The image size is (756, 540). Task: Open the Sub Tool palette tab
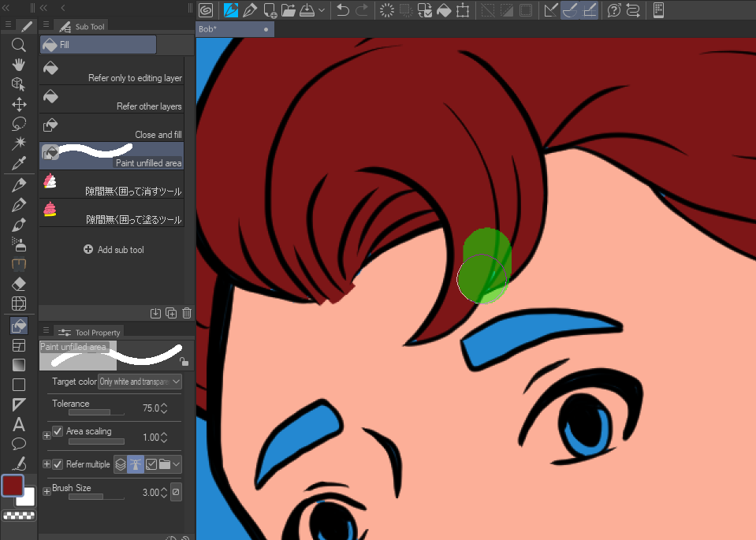(80, 27)
